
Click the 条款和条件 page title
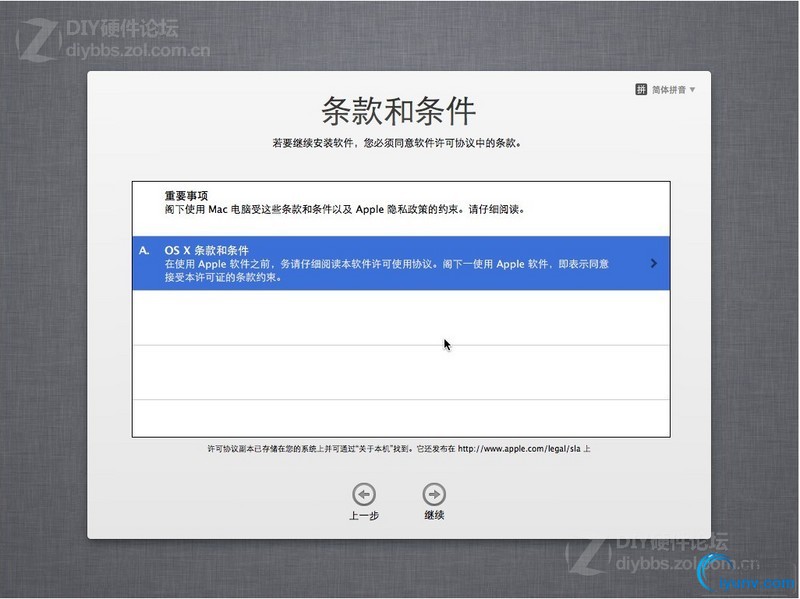(398, 111)
